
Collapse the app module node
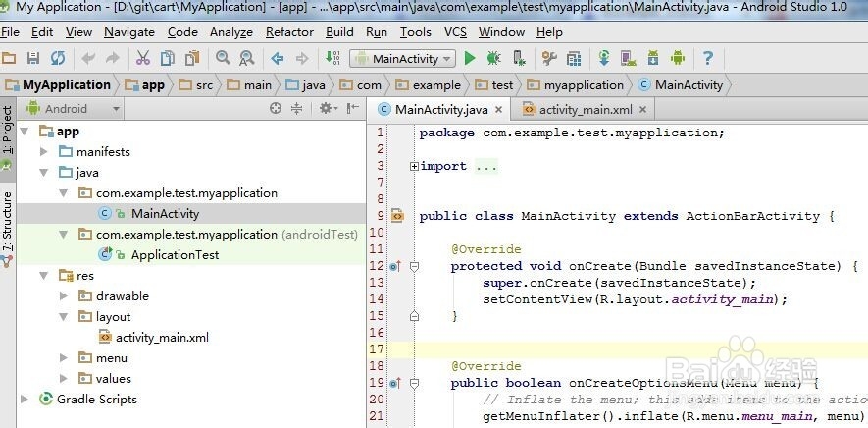pyautogui.click(x=24, y=132)
